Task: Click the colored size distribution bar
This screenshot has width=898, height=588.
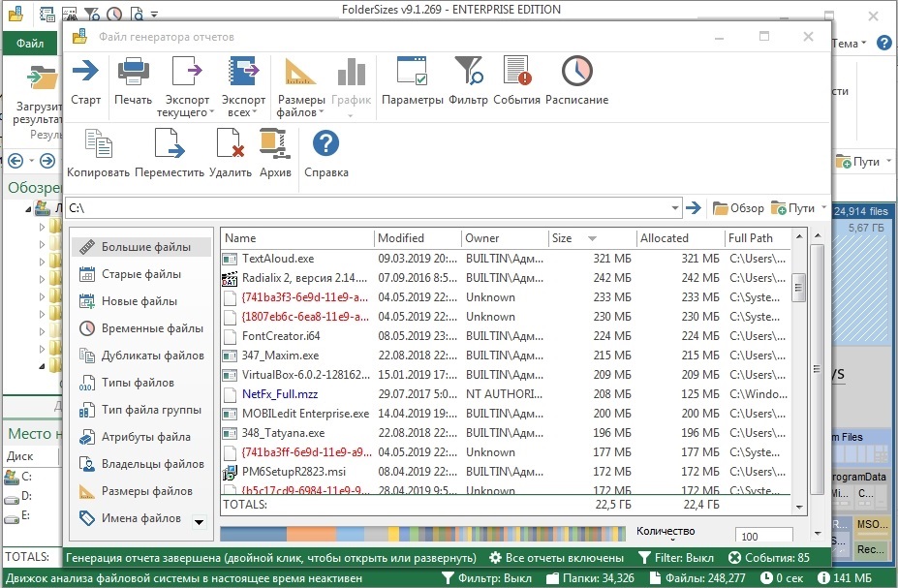Action: pos(422,534)
